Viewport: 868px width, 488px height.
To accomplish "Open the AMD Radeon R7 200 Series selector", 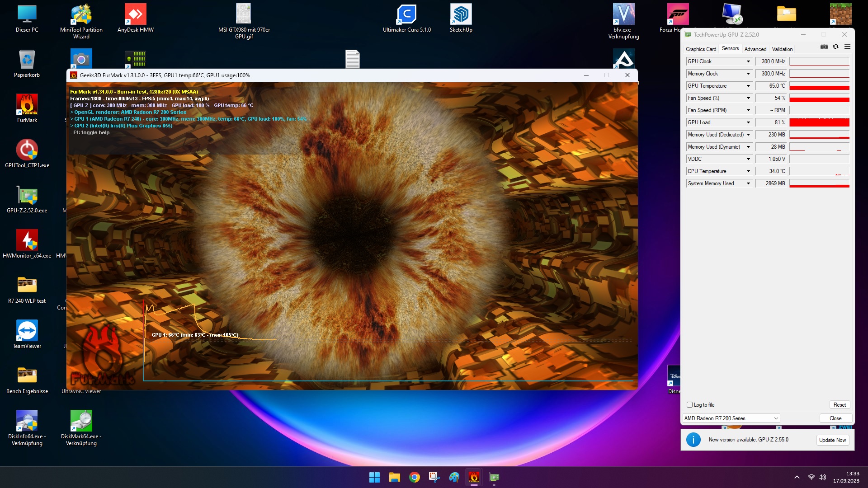I will 731,418.
